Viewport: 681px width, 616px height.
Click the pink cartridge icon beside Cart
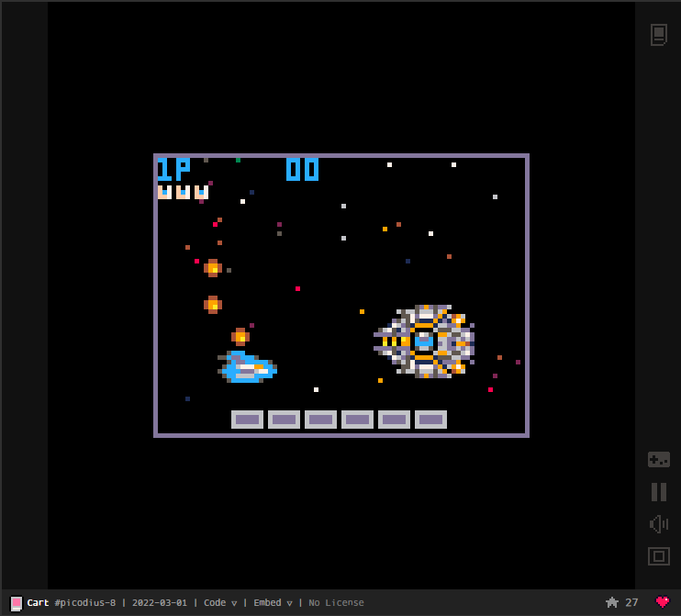(17, 603)
